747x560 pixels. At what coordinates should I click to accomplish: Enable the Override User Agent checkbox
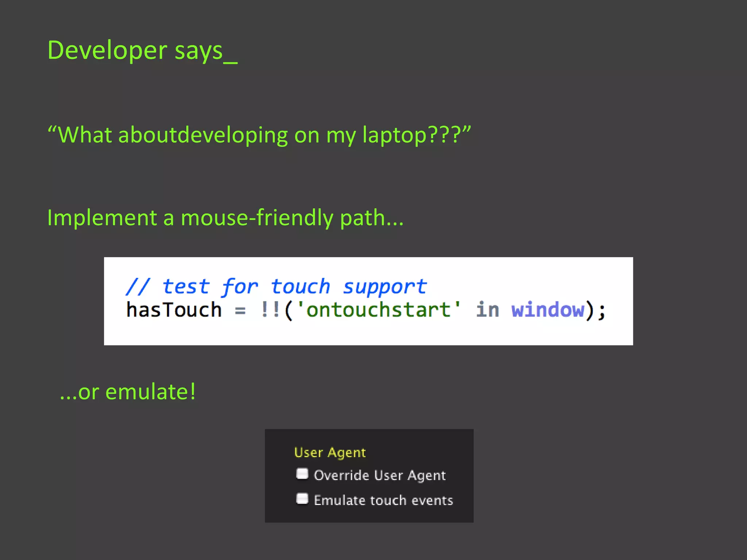[302, 474]
